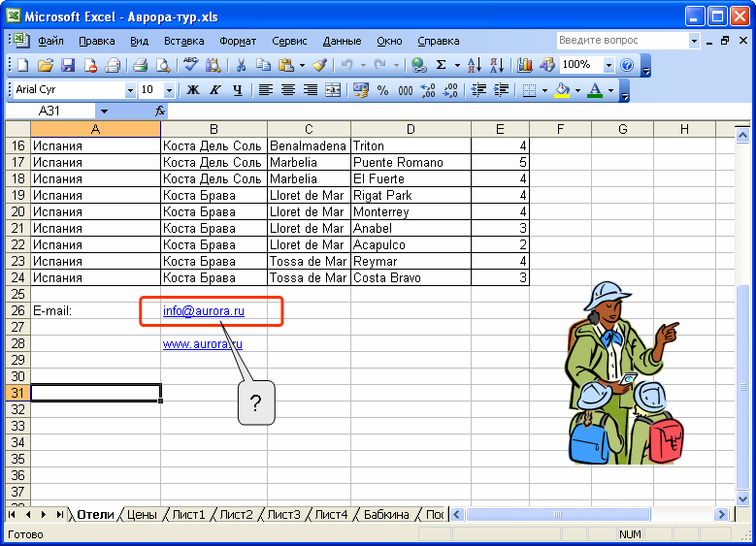Screen dimensions: 756x546
Task: Click the Undo arrow icon
Action: (x=346, y=65)
